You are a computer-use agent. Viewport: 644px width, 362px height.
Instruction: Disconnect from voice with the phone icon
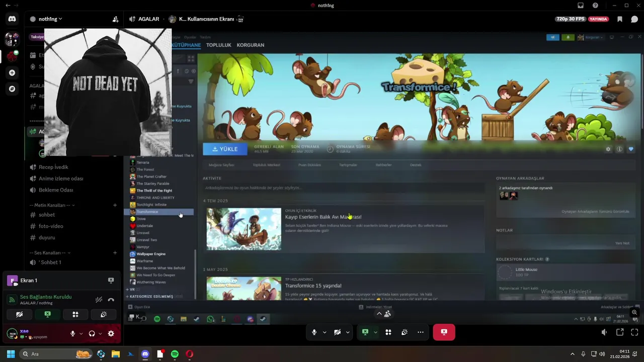[111, 300]
